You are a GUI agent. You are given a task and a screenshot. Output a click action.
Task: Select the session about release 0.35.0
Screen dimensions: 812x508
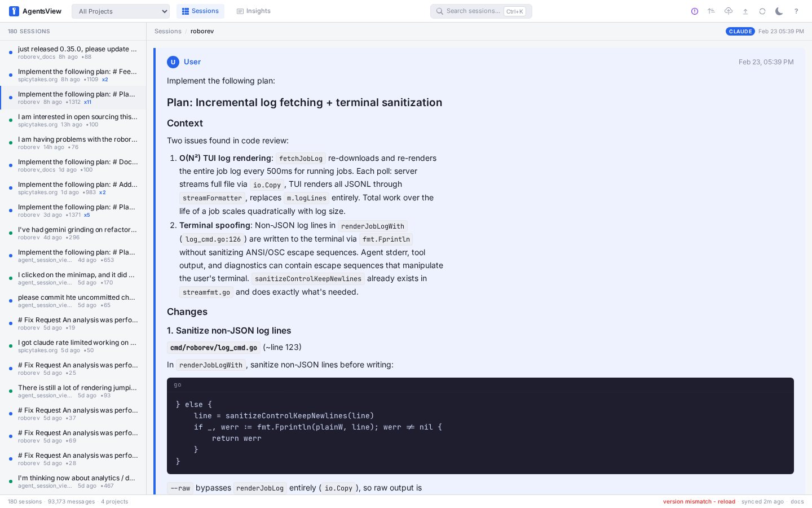pos(77,52)
